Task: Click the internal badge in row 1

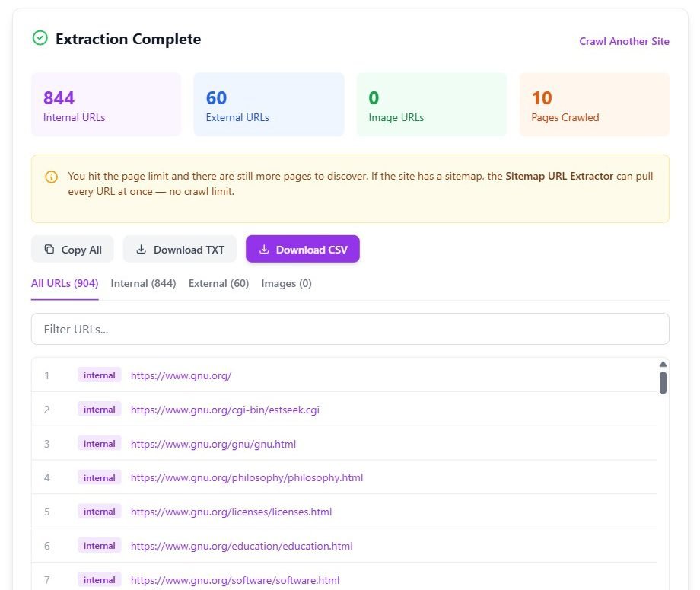Action: (x=99, y=375)
